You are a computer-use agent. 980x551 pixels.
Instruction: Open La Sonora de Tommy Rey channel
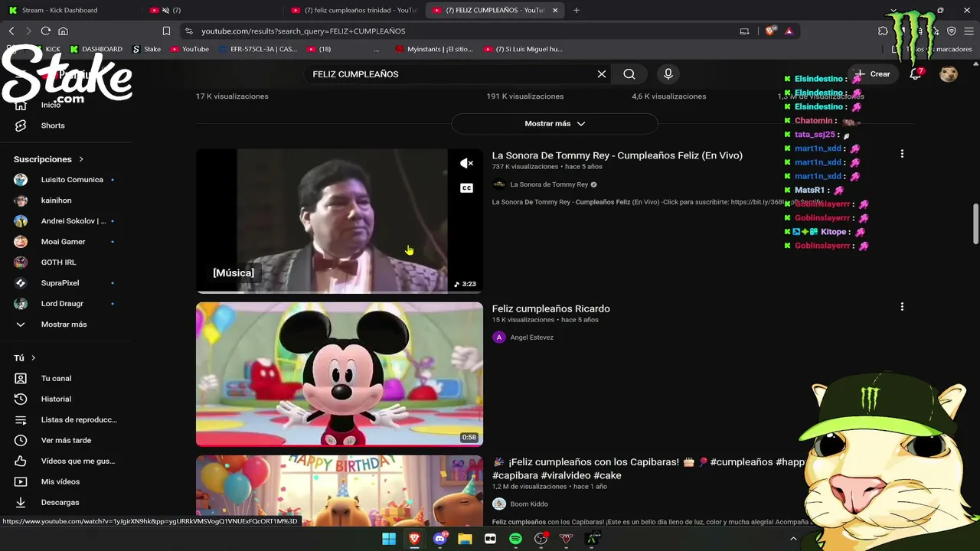[549, 184]
